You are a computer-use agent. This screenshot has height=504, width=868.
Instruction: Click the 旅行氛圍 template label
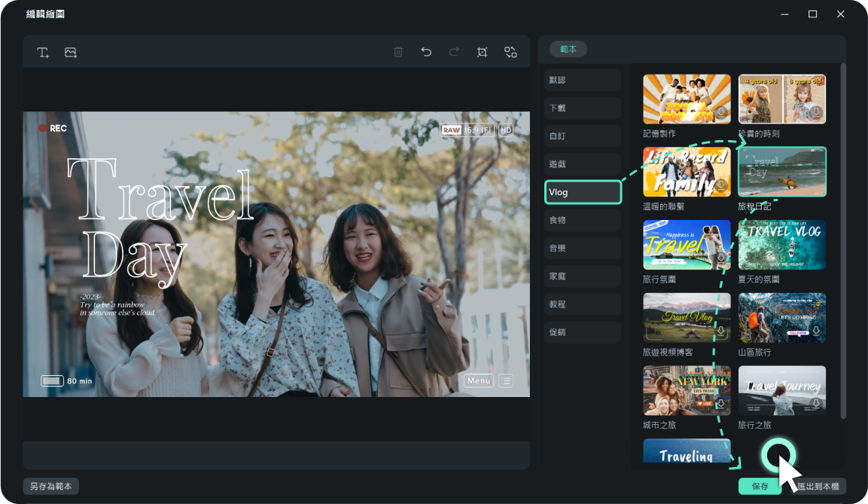pyautogui.click(x=659, y=279)
